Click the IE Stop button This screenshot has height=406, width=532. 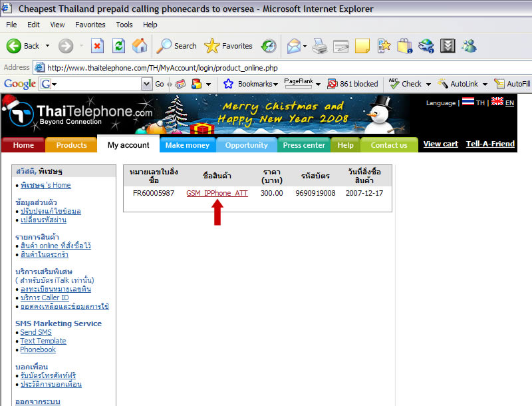click(97, 46)
